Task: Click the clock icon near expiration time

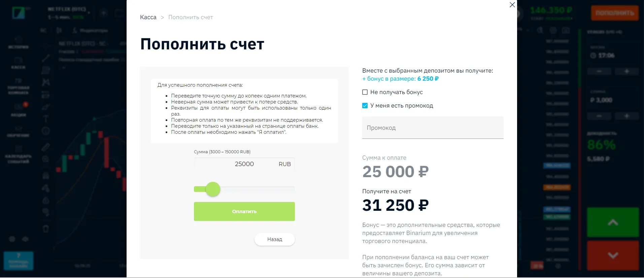Action: pyautogui.click(x=593, y=55)
